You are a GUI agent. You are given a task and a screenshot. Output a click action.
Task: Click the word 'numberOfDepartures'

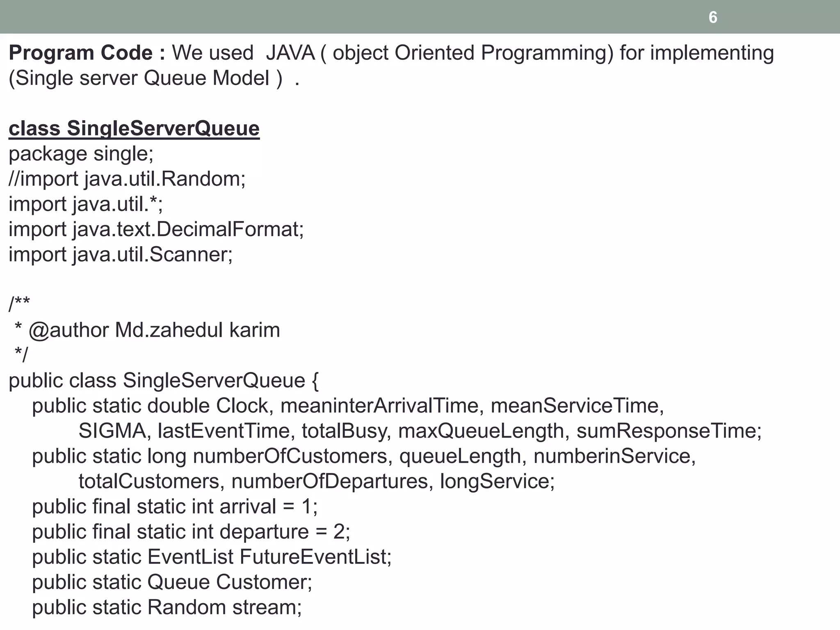[330, 482]
